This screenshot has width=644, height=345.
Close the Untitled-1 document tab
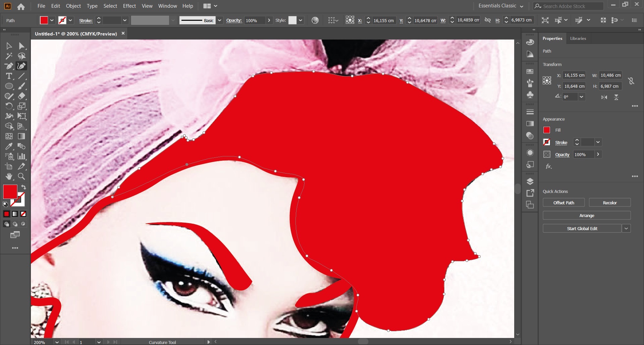click(123, 33)
